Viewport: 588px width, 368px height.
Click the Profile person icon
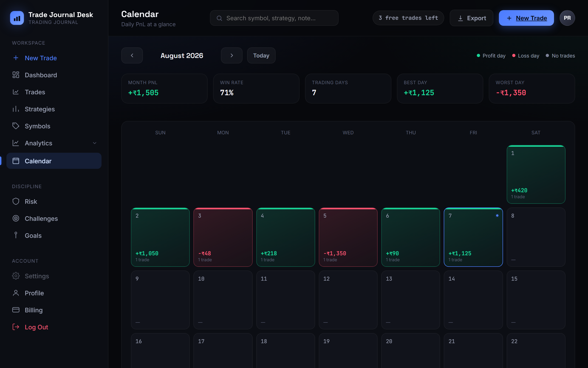pyautogui.click(x=16, y=293)
